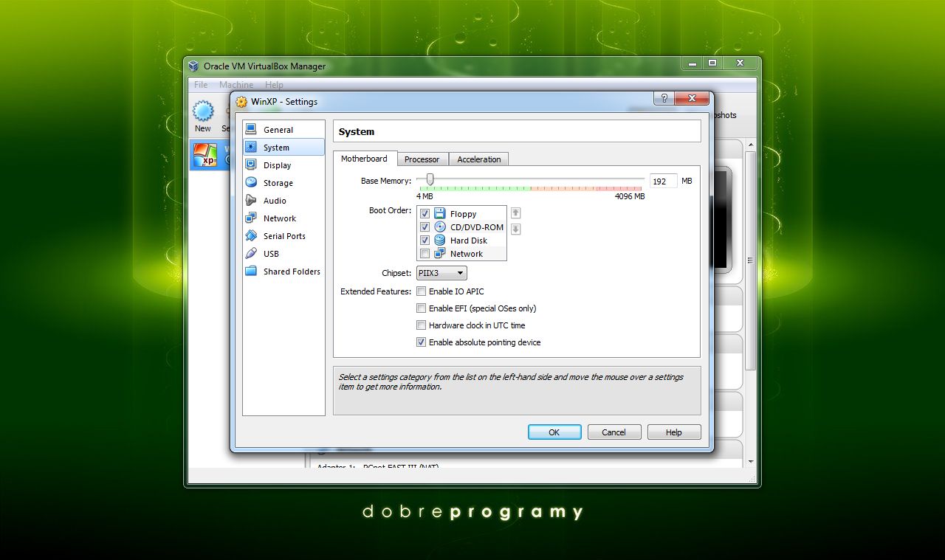Close the WinXP Settings dialog
Image resolution: width=945 pixels, height=560 pixels.
click(x=692, y=98)
